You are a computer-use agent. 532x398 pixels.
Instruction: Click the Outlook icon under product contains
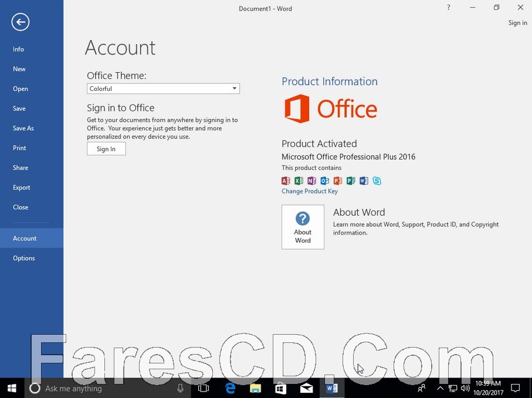[325, 181]
